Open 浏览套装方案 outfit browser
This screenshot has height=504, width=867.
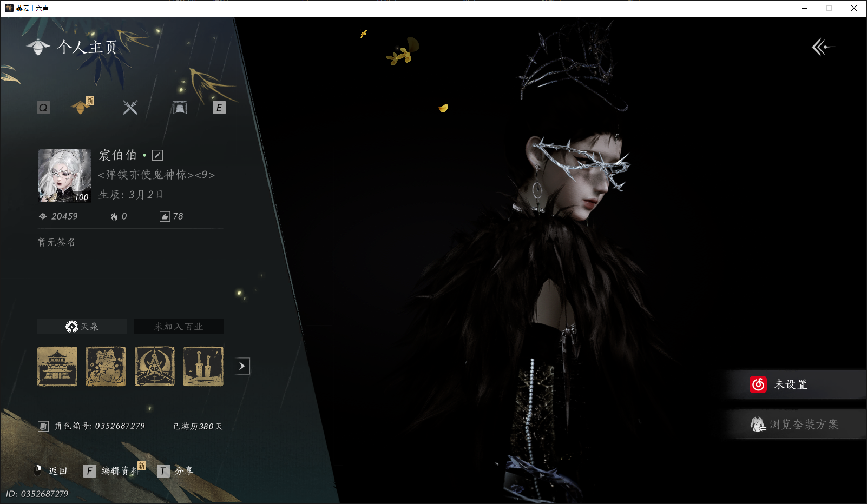pos(796,425)
